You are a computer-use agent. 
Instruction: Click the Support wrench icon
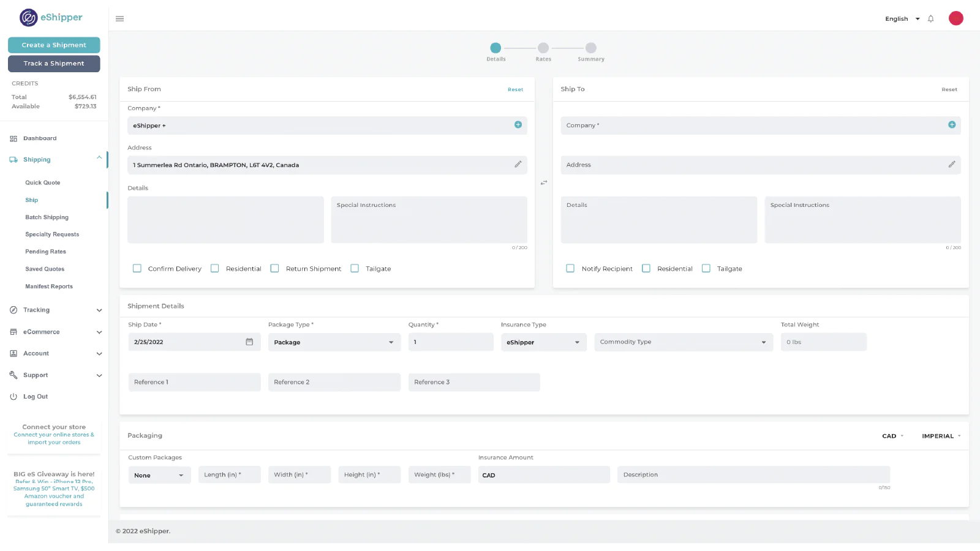(13, 375)
